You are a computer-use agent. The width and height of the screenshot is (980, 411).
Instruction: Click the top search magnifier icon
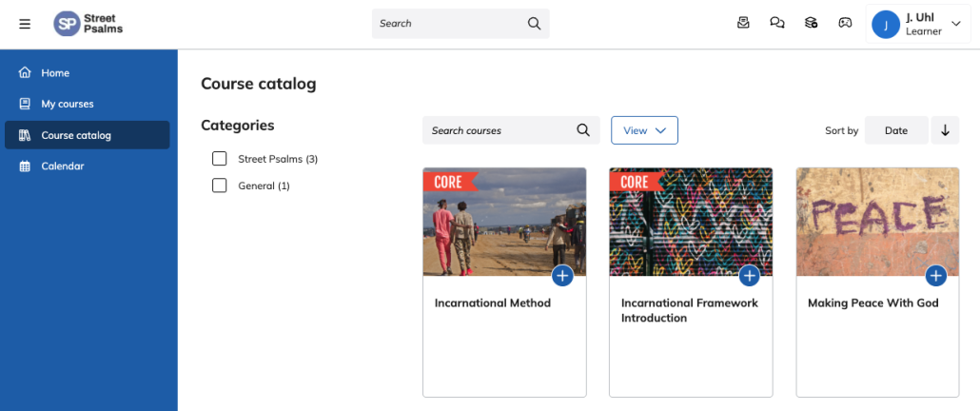pos(534,23)
